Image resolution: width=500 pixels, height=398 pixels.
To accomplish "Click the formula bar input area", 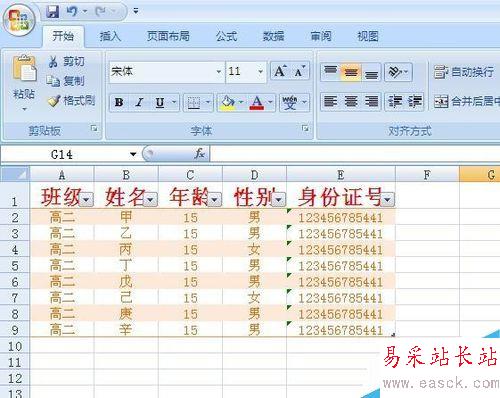I will pyautogui.click(x=355, y=154).
